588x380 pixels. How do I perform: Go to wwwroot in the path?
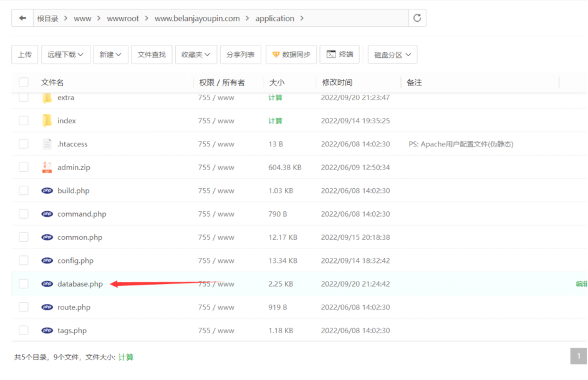pyautogui.click(x=123, y=18)
